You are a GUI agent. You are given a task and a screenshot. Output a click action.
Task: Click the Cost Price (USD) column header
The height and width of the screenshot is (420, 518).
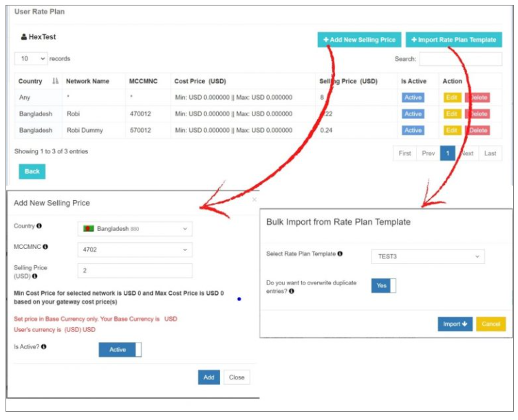pos(200,81)
